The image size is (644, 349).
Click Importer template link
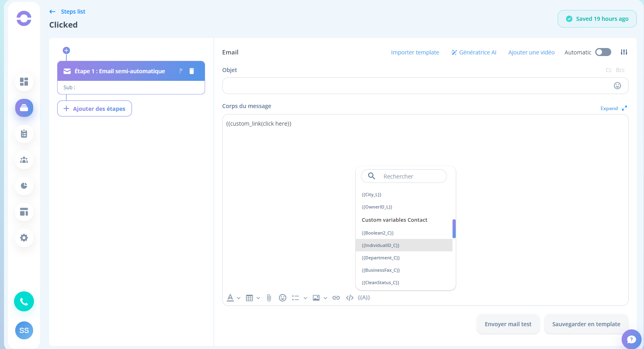pos(415,52)
